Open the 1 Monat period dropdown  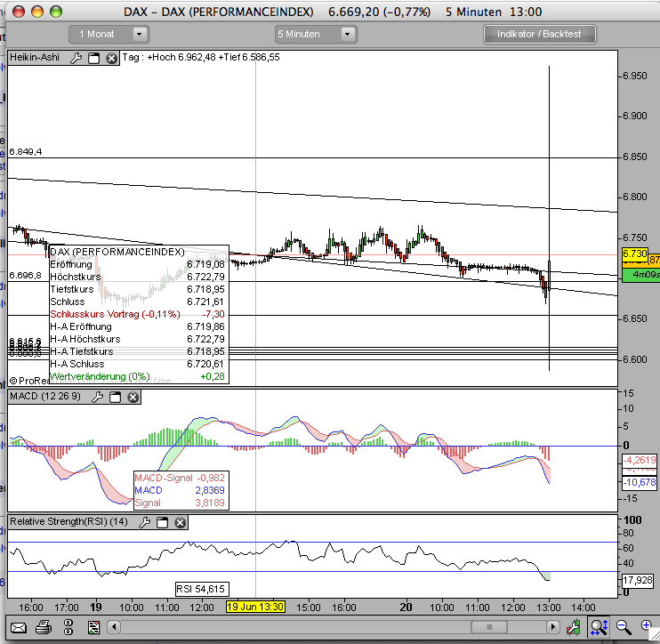pos(109,34)
